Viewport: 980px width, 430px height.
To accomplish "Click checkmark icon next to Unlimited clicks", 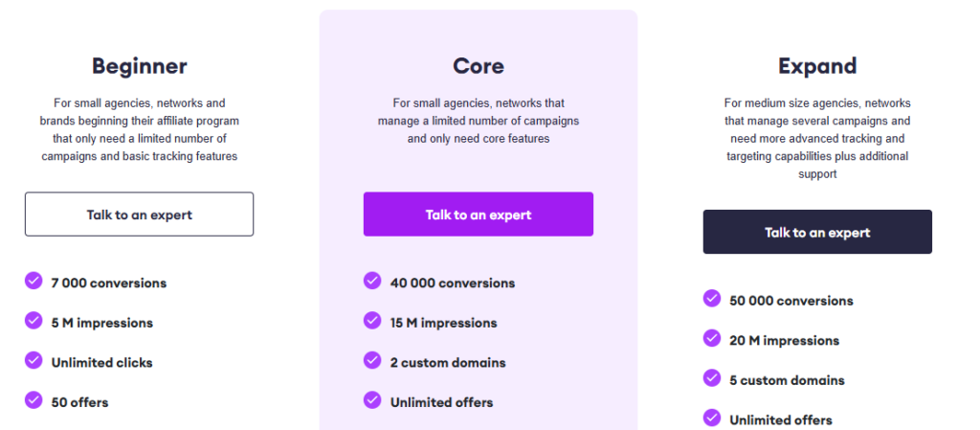I will click(x=33, y=360).
